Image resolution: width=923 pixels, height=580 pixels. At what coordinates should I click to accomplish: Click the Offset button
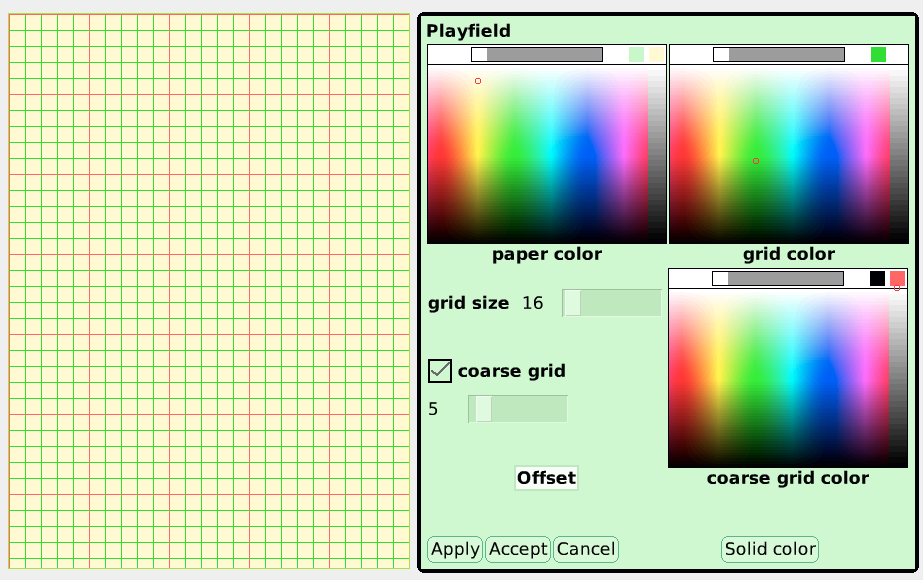click(546, 478)
